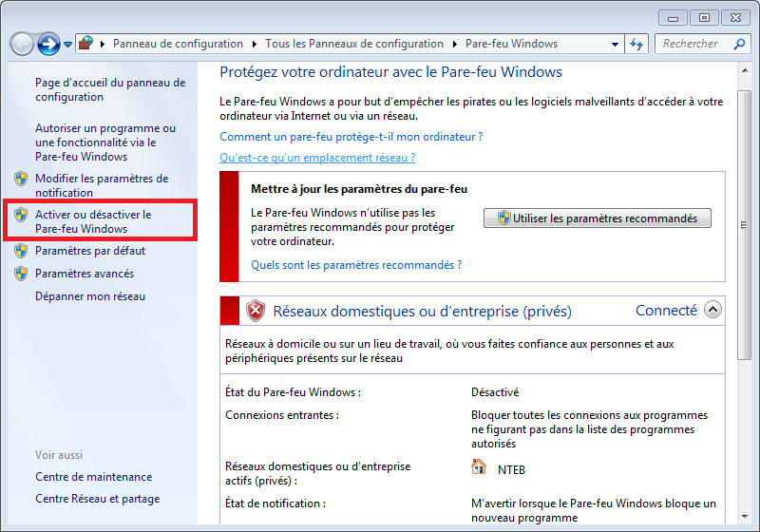Expand arrow before Panneau de configuration
The height and width of the screenshot is (532, 760).
click(103, 44)
